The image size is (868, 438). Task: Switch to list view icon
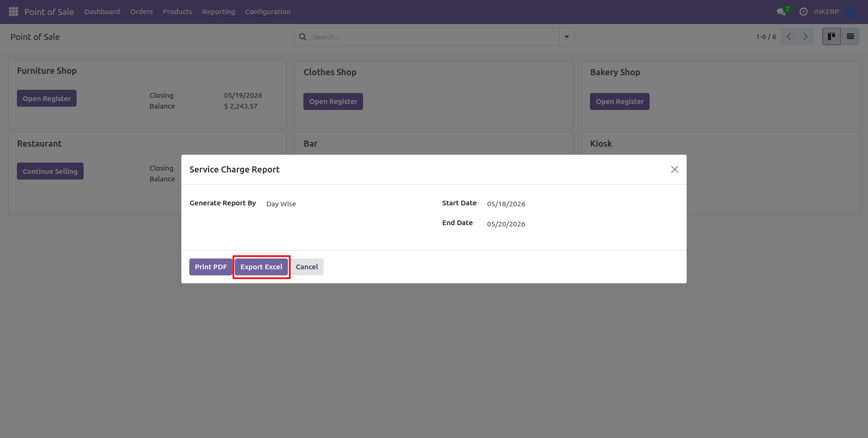[x=850, y=37]
